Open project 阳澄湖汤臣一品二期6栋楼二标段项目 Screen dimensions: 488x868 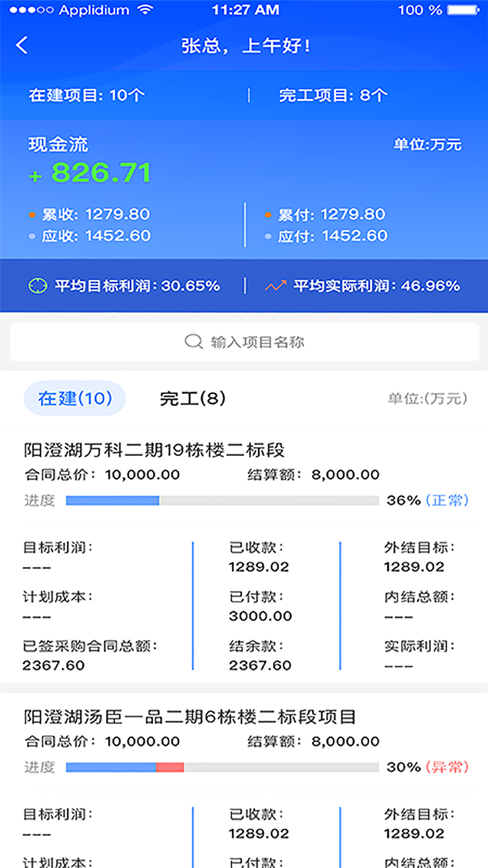(x=190, y=717)
